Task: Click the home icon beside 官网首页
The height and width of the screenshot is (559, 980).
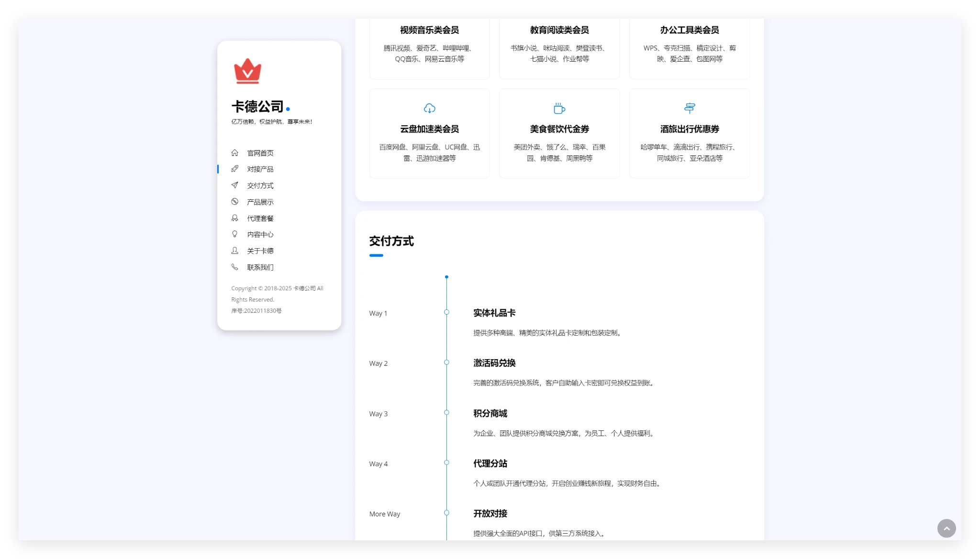Action: pos(234,153)
